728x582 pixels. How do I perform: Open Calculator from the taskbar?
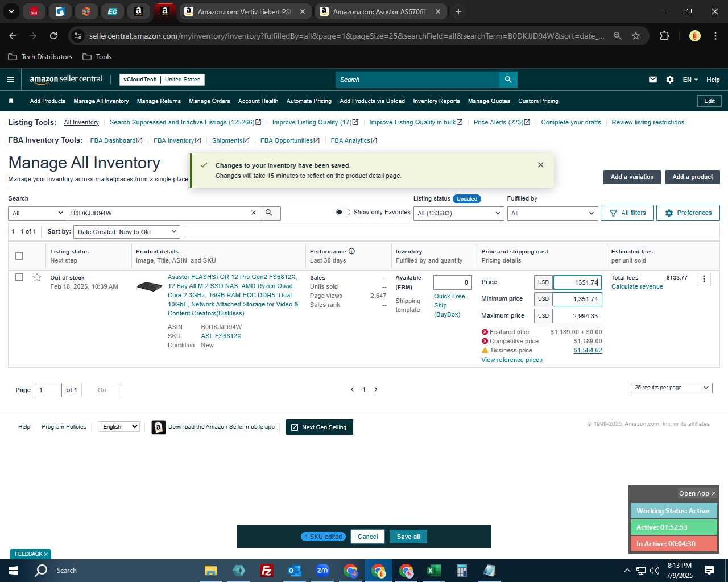[x=461, y=571]
